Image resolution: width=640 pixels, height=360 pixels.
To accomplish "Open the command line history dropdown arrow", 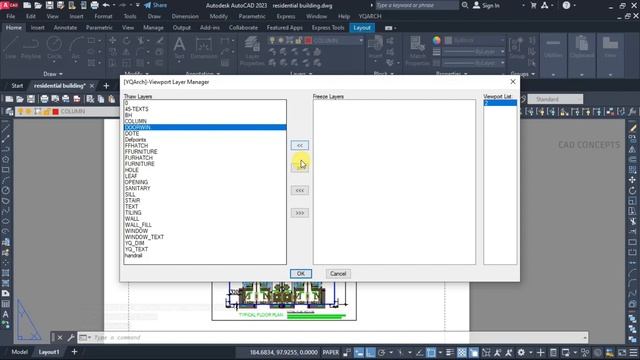I will [x=585, y=338].
